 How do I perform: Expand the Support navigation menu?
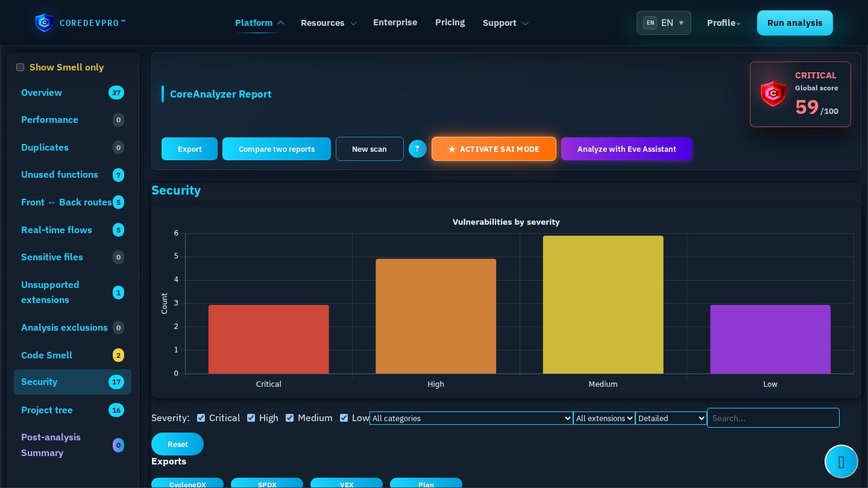(505, 23)
